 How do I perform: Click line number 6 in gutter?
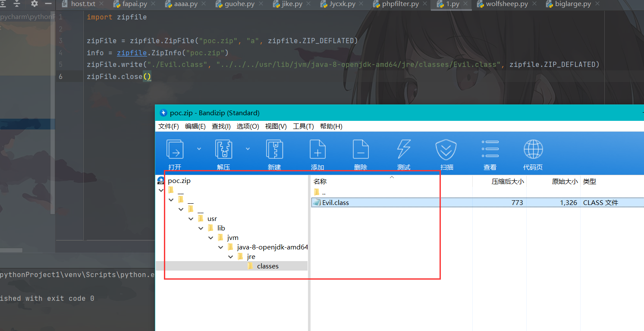click(x=60, y=76)
